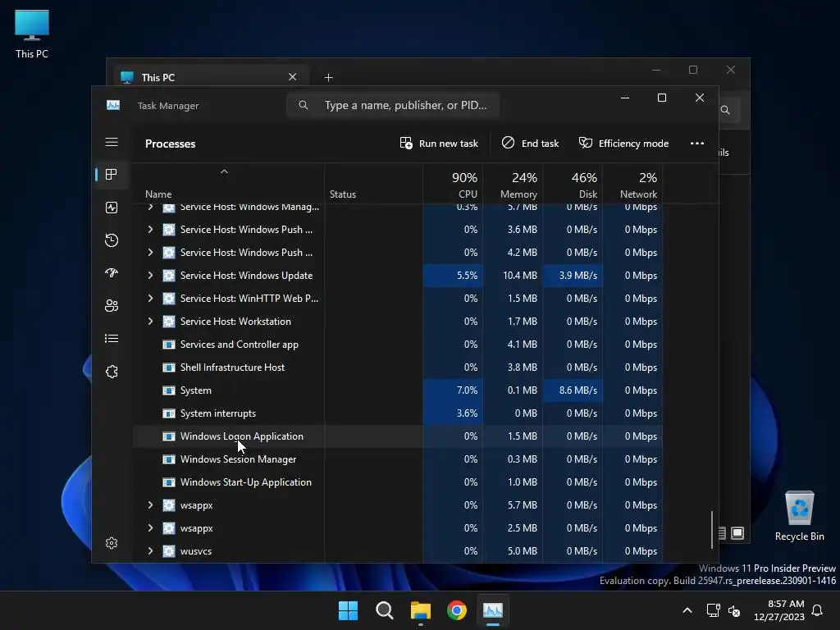840x630 pixels.
Task: Expand Service Host: Windows Manag... group
Action: [x=151, y=208]
